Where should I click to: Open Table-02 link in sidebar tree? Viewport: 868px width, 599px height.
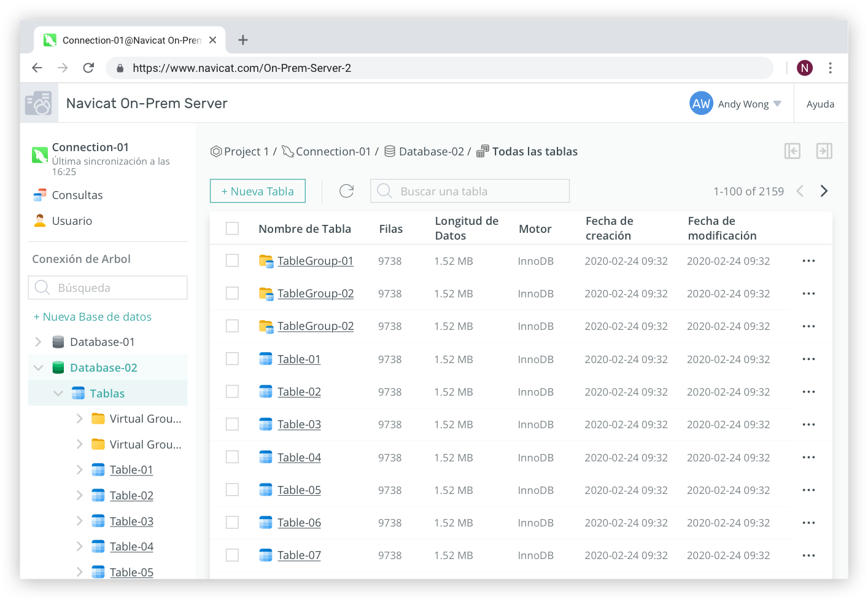pos(131,496)
